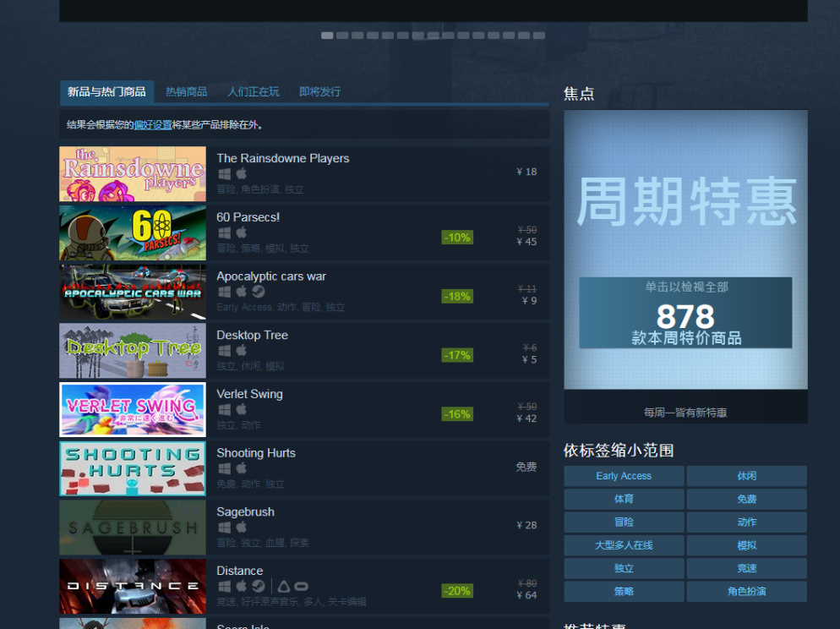The width and height of the screenshot is (840, 629).
Task: Filter by the 休闲 tag
Action: coord(747,476)
